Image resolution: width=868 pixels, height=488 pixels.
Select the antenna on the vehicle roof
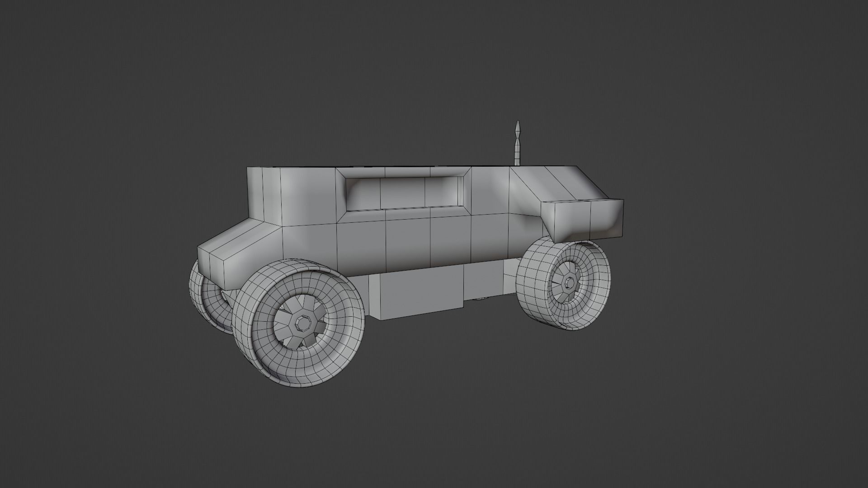tap(517, 144)
